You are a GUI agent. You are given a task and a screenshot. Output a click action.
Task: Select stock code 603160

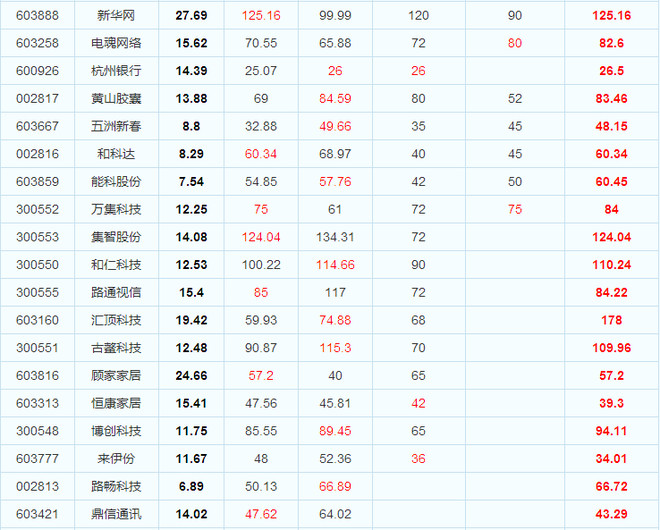[37, 320]
